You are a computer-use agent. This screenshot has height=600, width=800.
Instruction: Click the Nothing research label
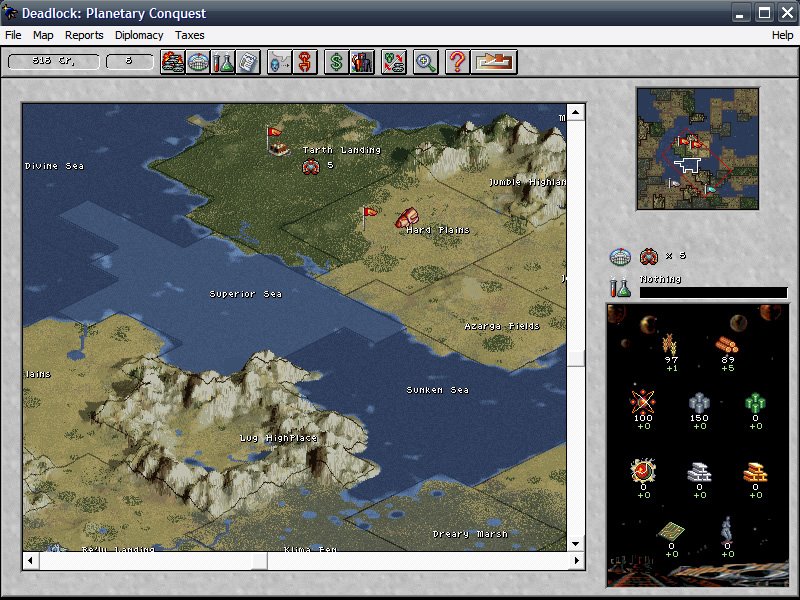click(x=661, y=279)
